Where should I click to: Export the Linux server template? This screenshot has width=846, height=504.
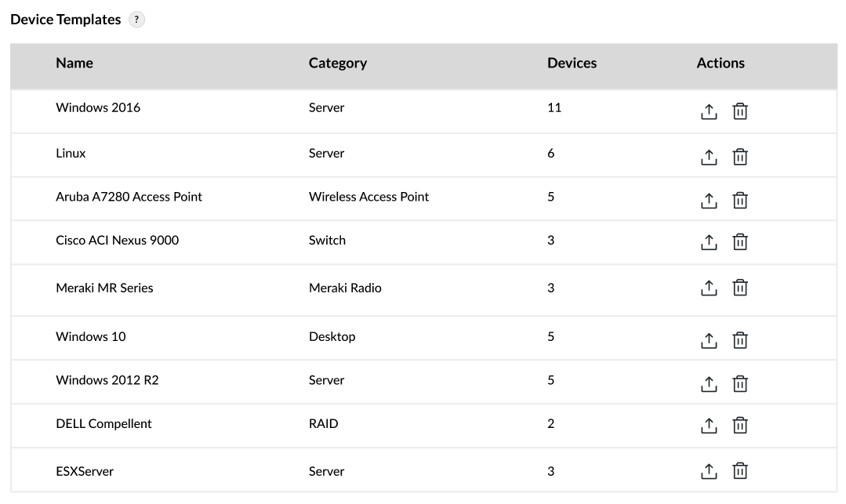point(709,157)
